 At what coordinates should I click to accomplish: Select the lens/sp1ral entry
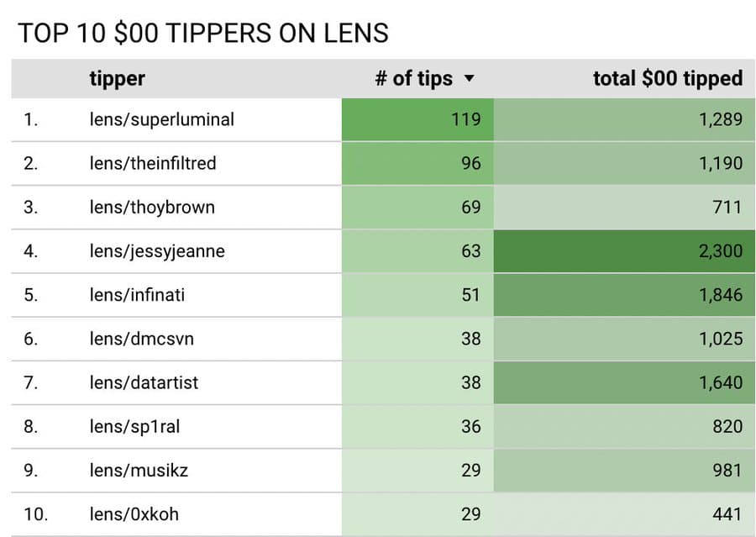(x=134, y=426)
